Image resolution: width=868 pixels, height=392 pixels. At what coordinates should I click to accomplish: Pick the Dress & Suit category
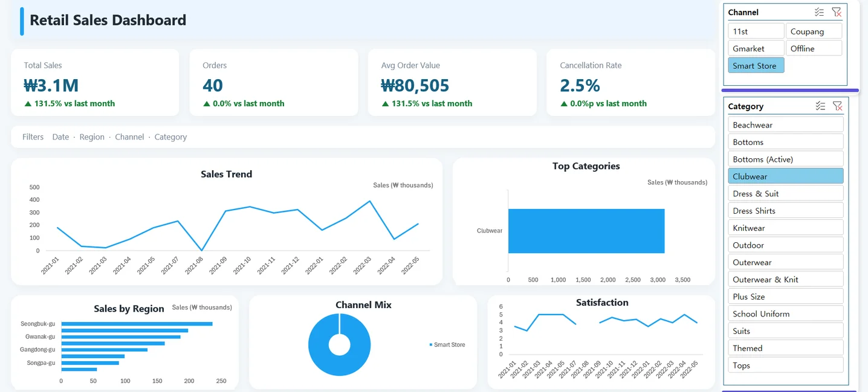pyautogui.click(x=786, y=193)
